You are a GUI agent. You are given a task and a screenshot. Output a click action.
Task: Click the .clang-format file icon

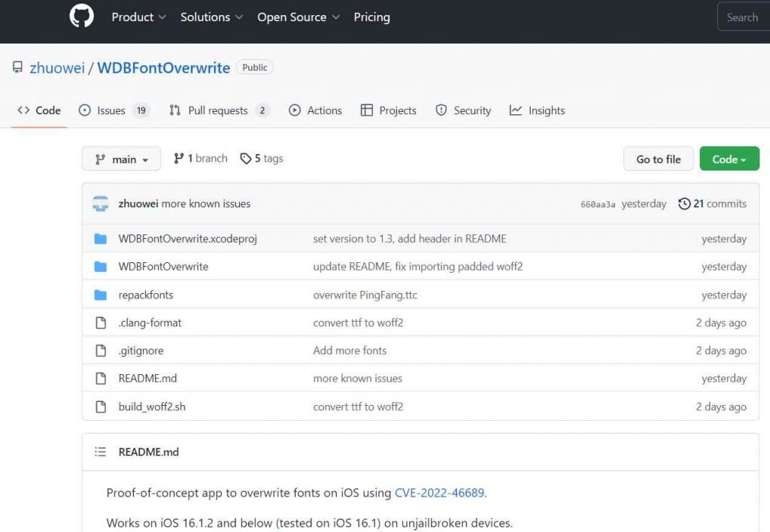(x=101, y=323)
